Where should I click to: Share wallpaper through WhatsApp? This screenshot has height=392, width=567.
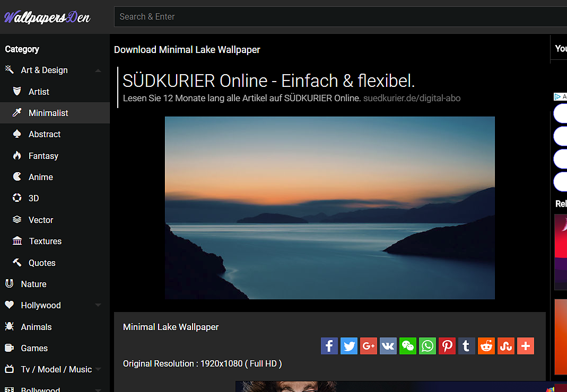[428, 346]
